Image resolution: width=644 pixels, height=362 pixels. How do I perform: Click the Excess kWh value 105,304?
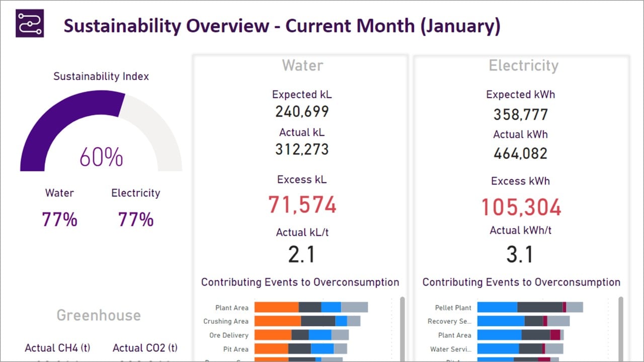click(x=521, y=208)
